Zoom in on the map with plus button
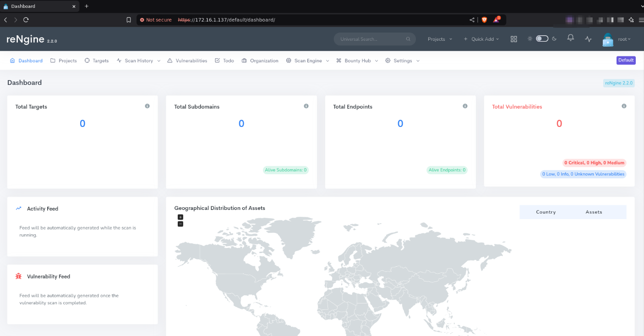 pos(180,217)
